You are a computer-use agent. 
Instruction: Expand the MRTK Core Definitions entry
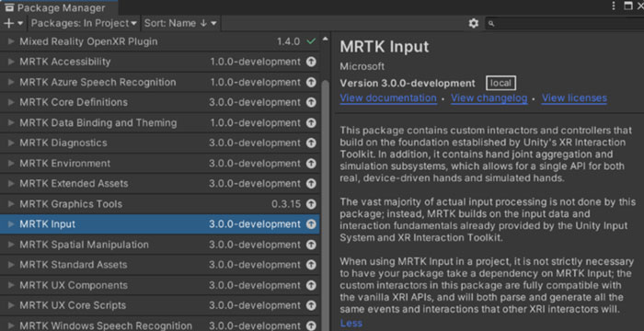tap(11, 102)
